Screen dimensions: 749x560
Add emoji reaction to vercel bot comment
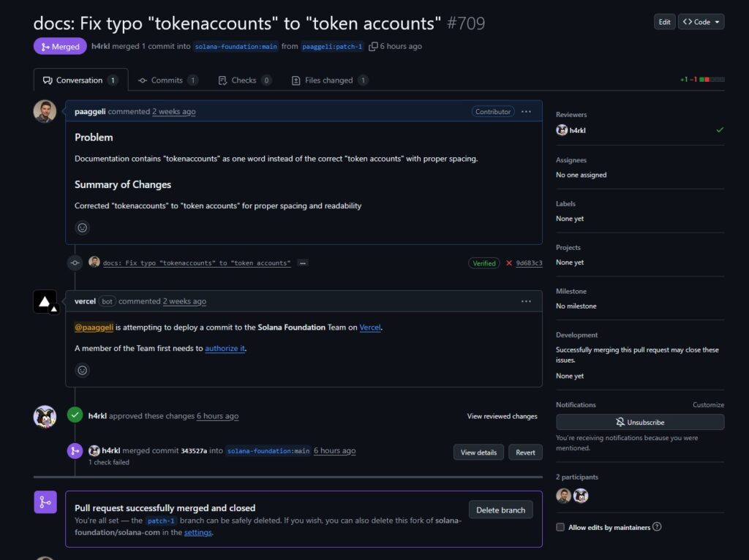(x=83, y=370)
